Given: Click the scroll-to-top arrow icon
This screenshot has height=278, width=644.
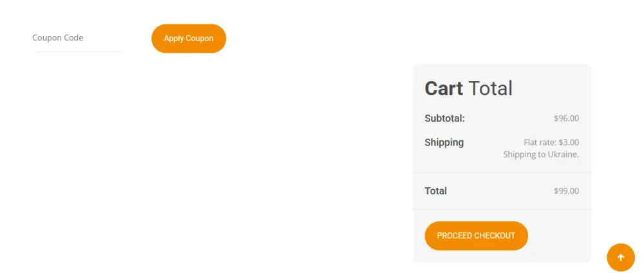Looking at the screenshot, I should 621,257.
